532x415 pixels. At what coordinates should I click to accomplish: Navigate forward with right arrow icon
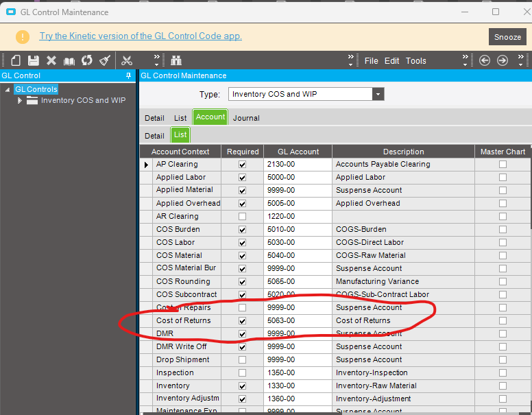pos(503,61)
